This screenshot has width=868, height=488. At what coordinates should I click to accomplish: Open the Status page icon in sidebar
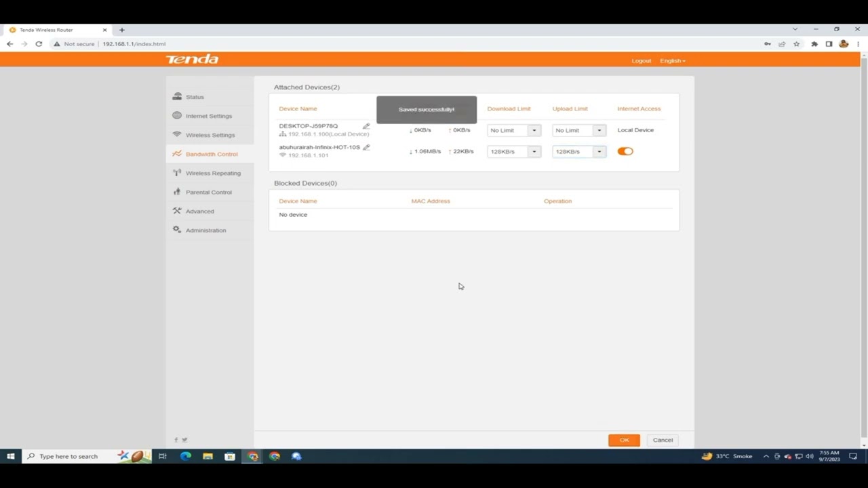click(177, 96)
